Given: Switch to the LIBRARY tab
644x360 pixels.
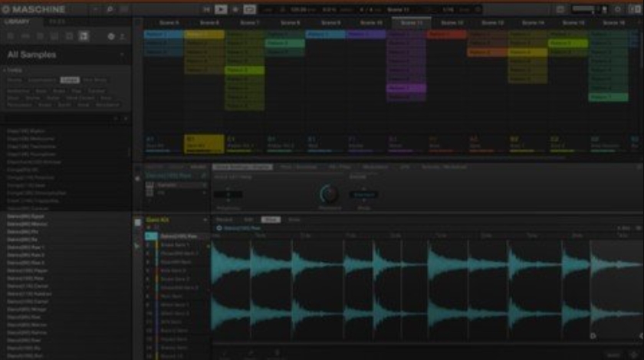Looking at the screenshot, I should pos(17,21).
